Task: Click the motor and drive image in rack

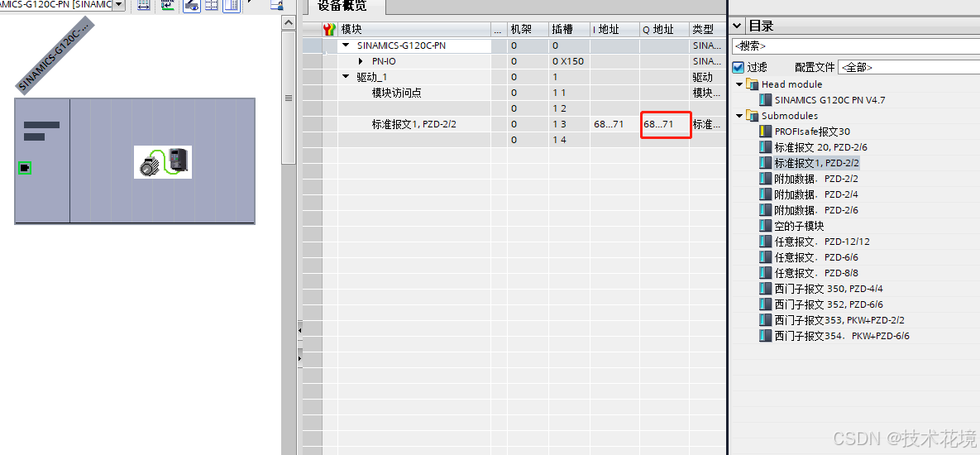Action: [163, 162]
